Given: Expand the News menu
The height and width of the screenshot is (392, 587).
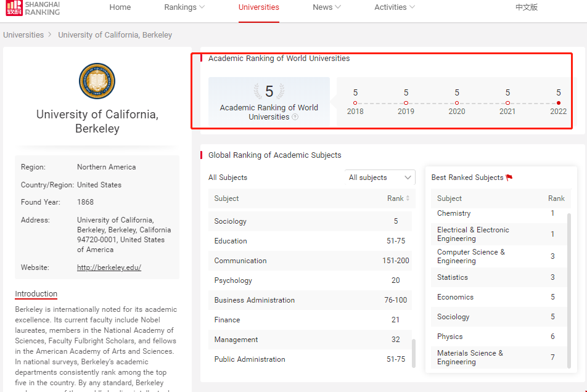Looking at the screenshot, I should (326, 7).
